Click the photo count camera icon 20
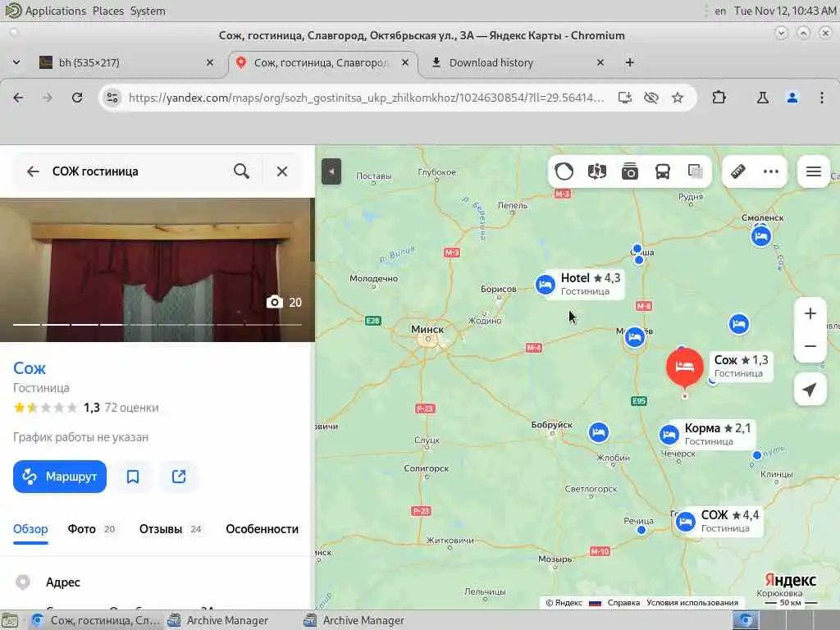 [284, 302]
